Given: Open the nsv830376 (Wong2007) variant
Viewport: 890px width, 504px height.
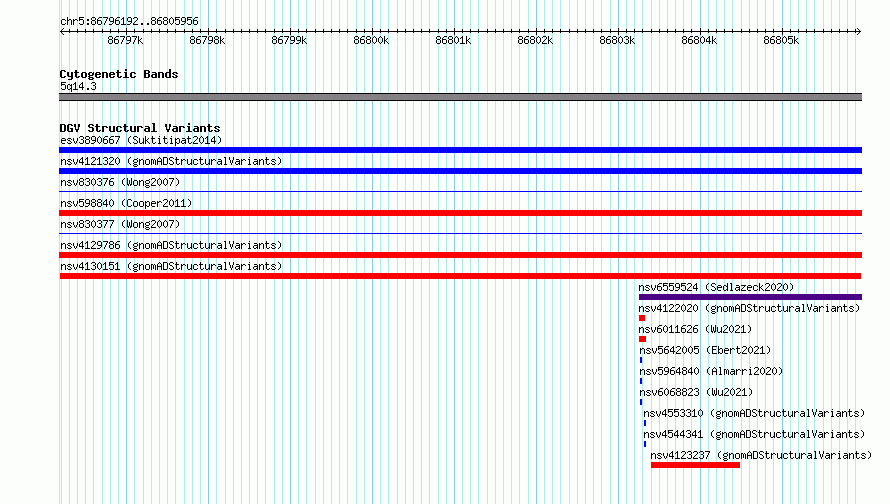Looking at the screenshot, I should point(120,182).
